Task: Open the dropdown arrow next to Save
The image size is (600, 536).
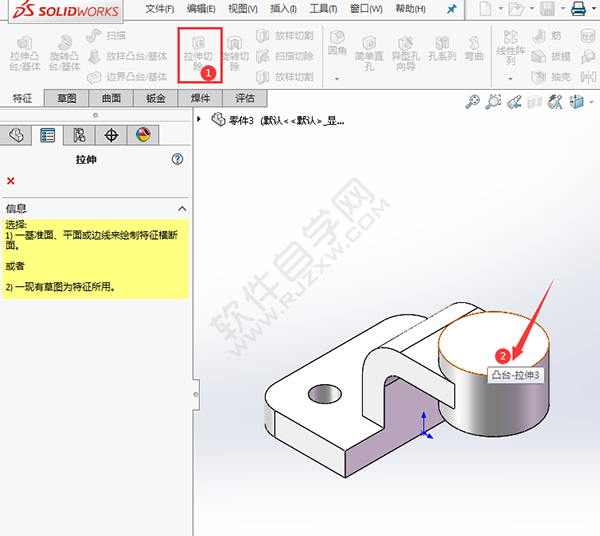Action: click(x=563, y=8)
